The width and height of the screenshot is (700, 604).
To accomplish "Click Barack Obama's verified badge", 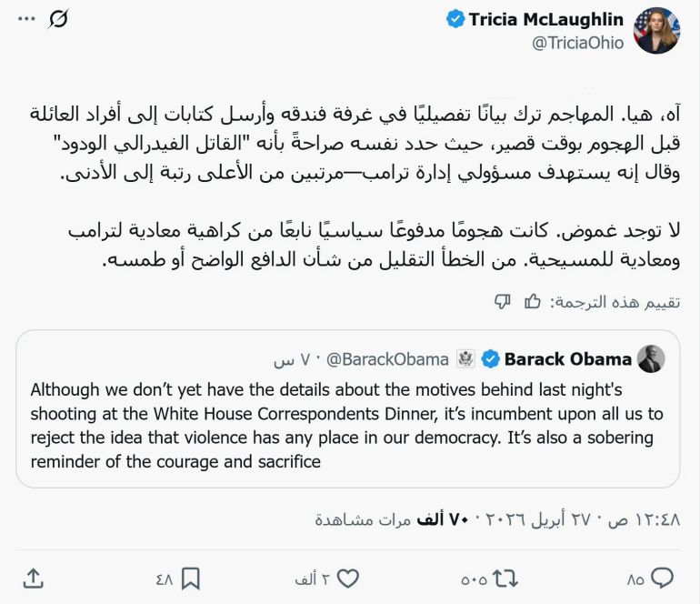I will (490, 358).
